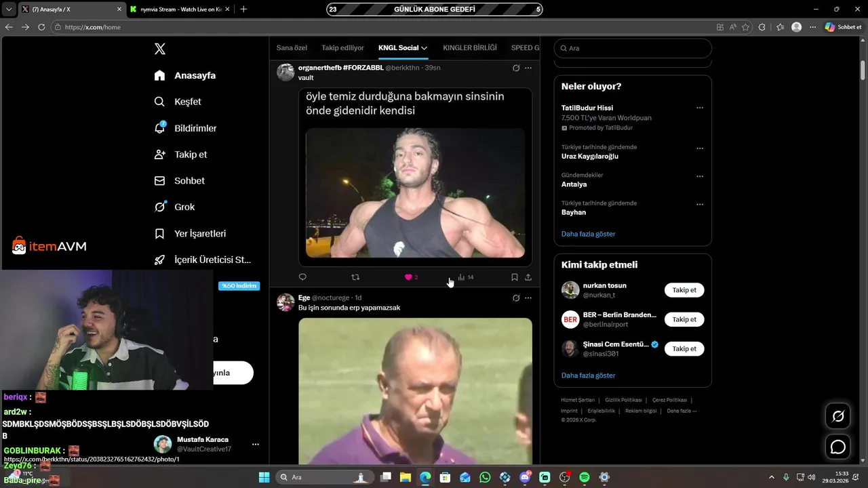Open Bildirimler notifications
Screen dimensions: 868x488
[x=186, y=128]
